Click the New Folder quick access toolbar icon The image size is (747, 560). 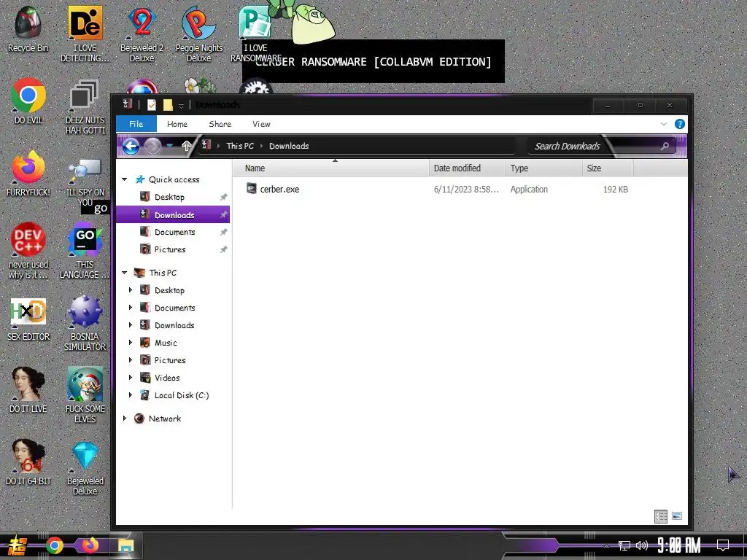coord(168,105)
